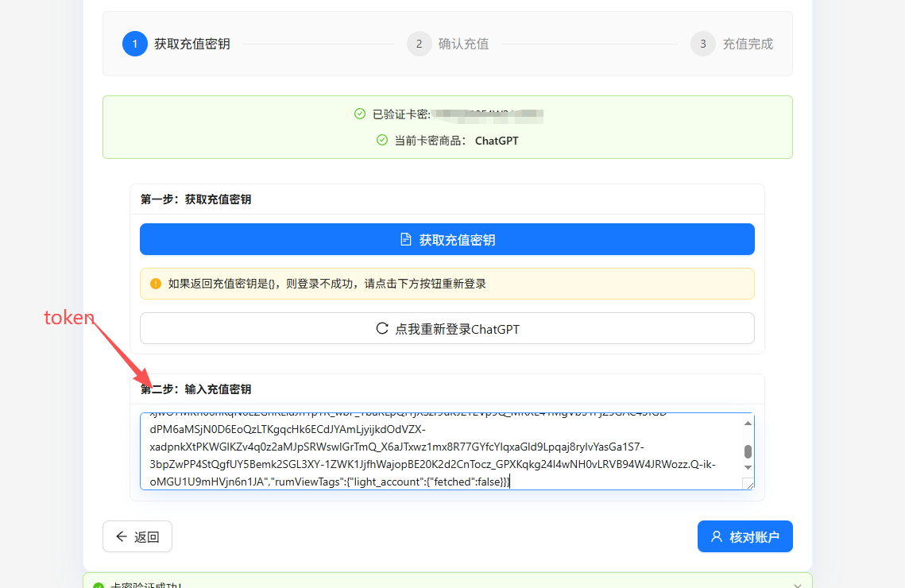Select step 1 circle 获取充值密钥
Viewport: 905px width, 588px height.
(x=135, y=44)
